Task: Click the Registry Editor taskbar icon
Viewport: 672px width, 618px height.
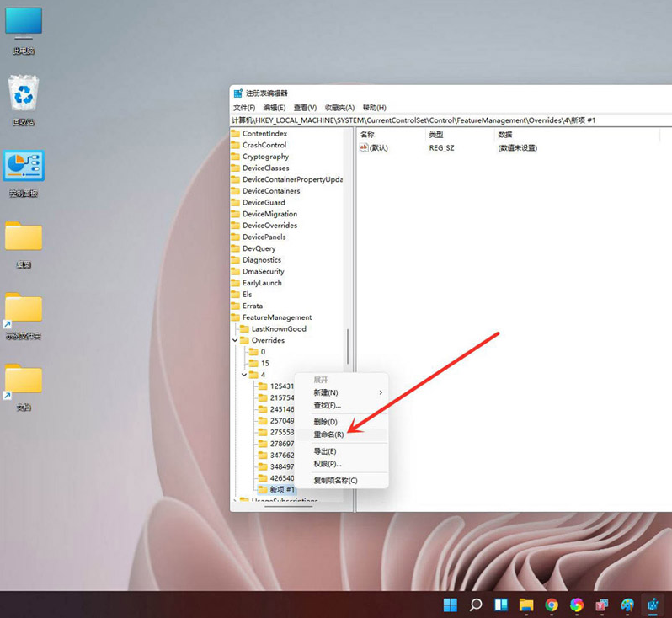Action: pos(653,605)
